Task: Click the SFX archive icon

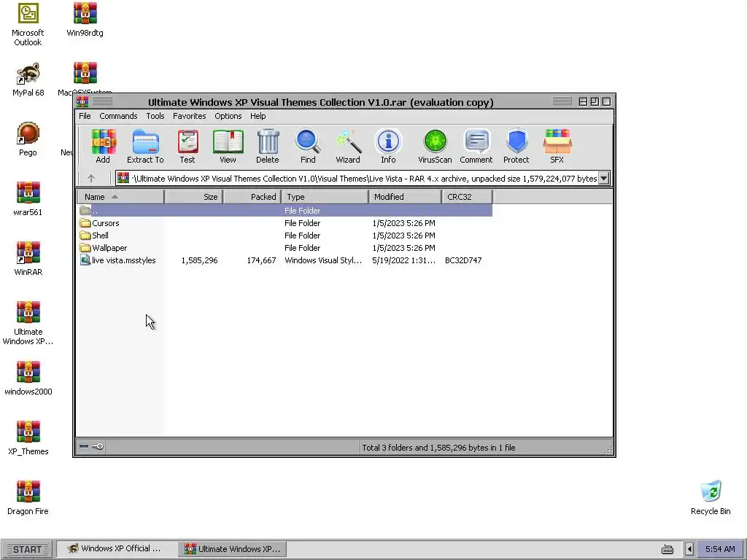Action: pyautogui.click(x=557, y=146)
